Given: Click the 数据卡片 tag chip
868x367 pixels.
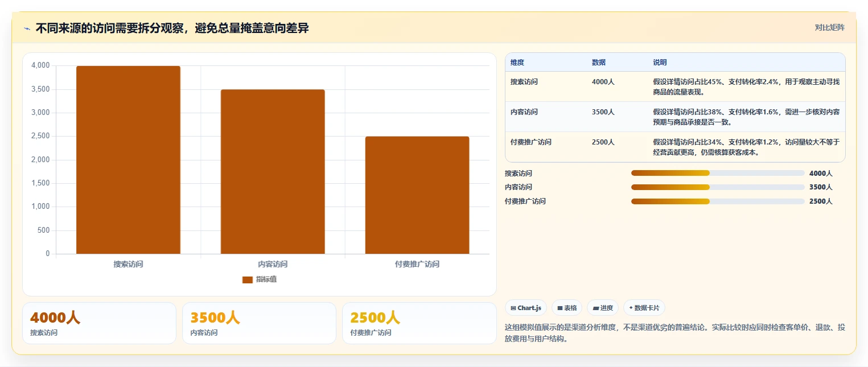Looking at the screenshot, I should 644,308.
